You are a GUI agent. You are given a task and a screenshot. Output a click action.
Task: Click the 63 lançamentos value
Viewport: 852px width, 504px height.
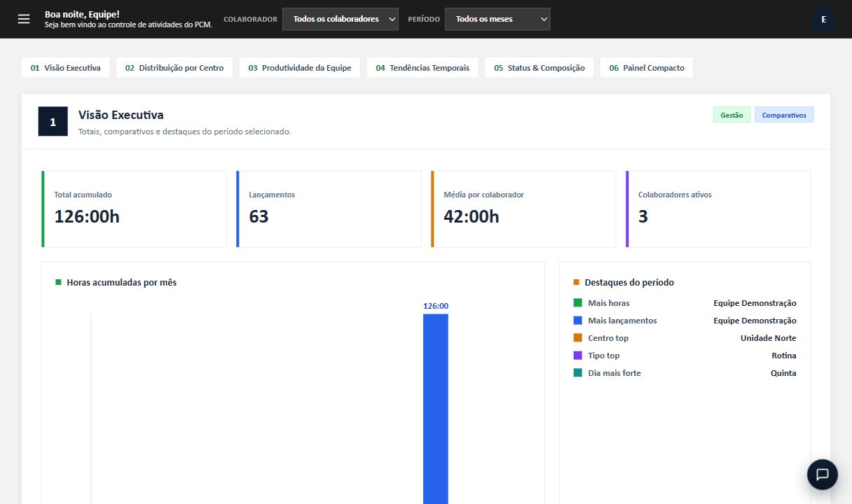coord(259,216)
